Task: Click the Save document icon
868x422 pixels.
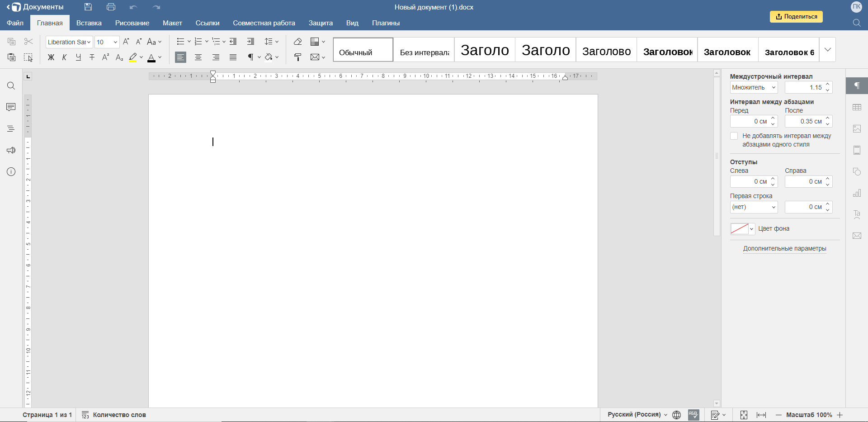Action: (x=88, y=7)
